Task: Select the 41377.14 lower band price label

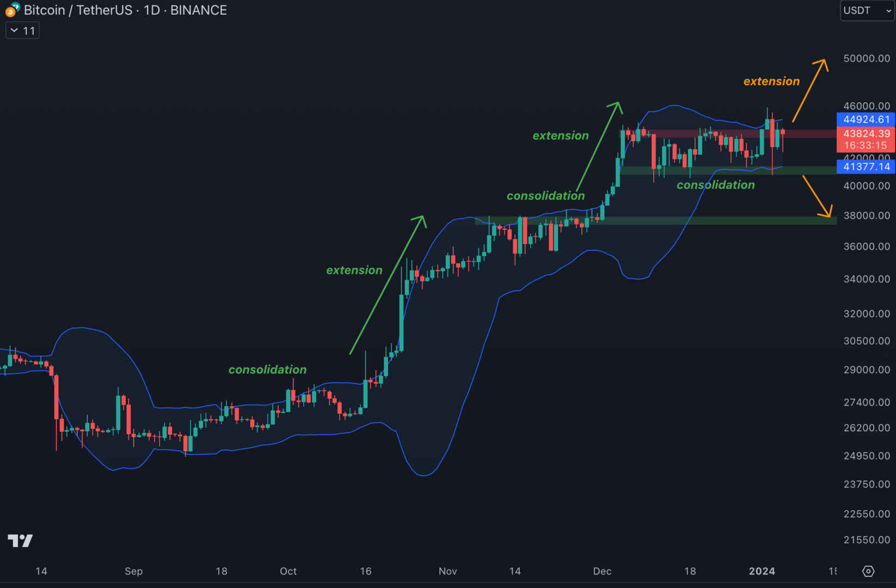Action: (x=866, y=167)
